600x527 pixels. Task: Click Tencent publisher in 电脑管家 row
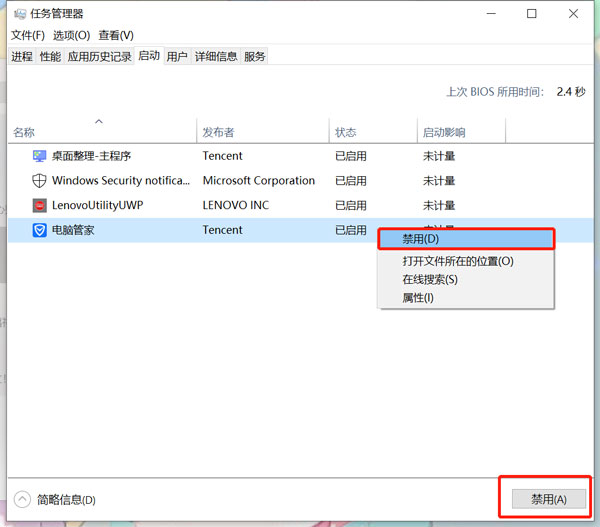coord(222,230)
